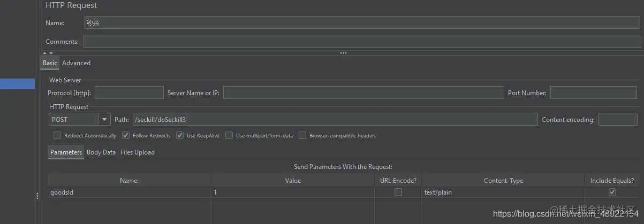Click the Protocol [http] field
The image size is (644, 224).
(129, 92)
